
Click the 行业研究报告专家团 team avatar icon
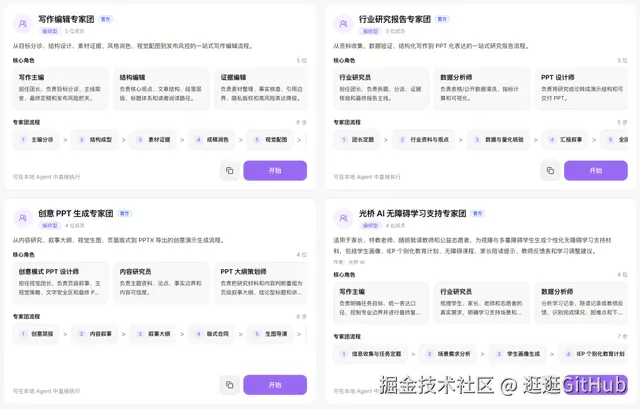pos(343,24)
